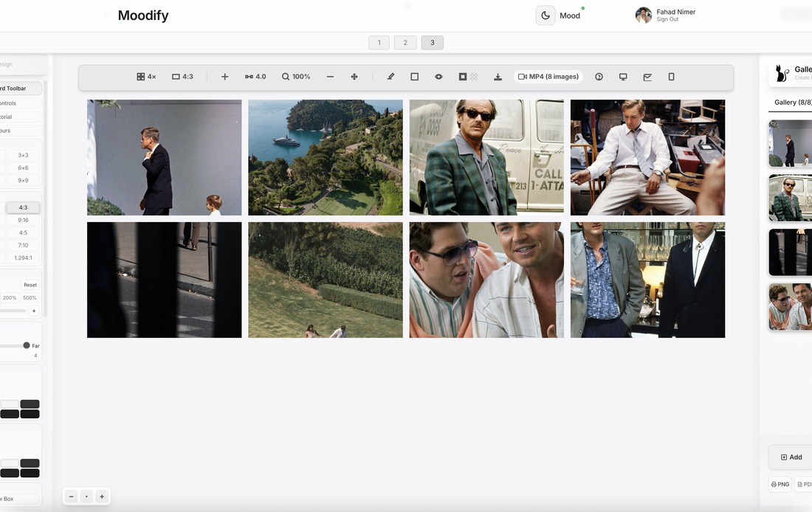Viewport: 812px width, 512px height.
Task: Click the Add button in gallery panel
Action: pyautogui.click(x=791, y=457)
